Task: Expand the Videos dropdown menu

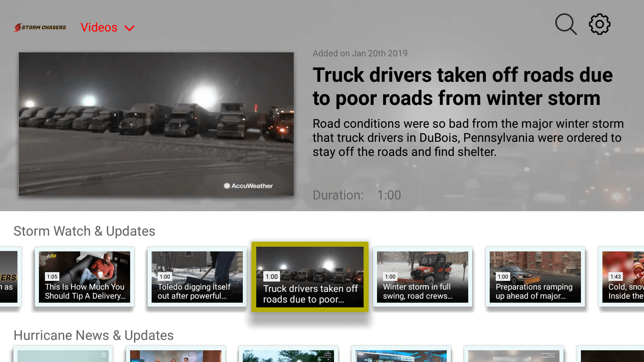Action: coord(107,27)
